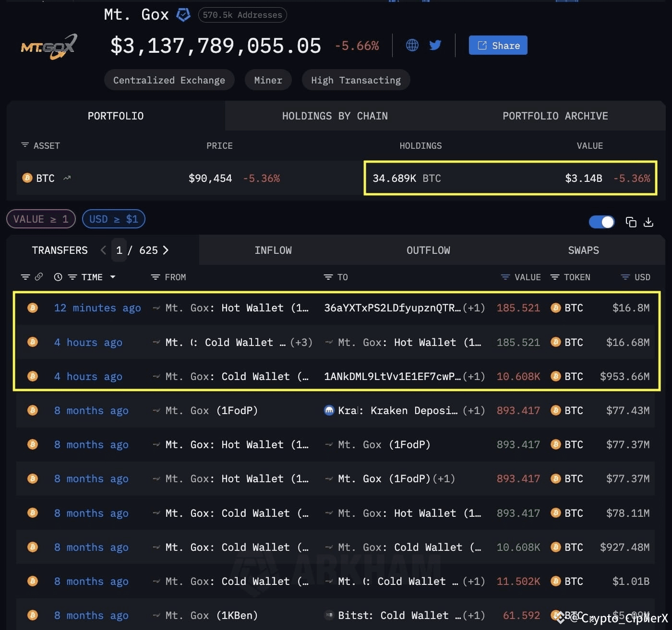
Task: Switch to the HOLDINGS BY CHAIN tab
Action: click(335, 116)
